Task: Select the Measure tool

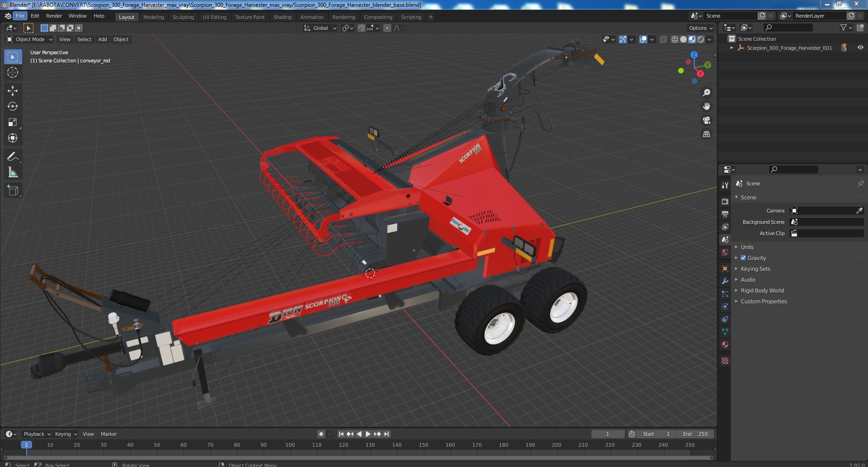Action: pos(13,172)
